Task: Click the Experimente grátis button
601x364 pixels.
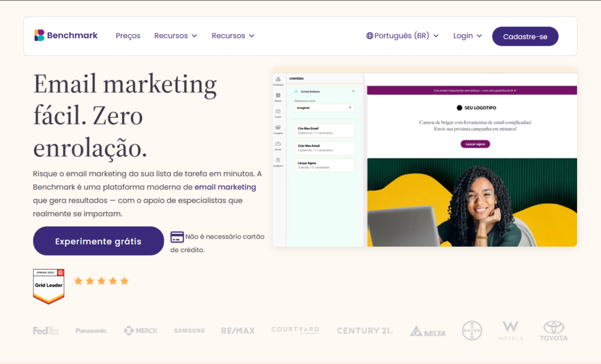Action: (98, 241)
